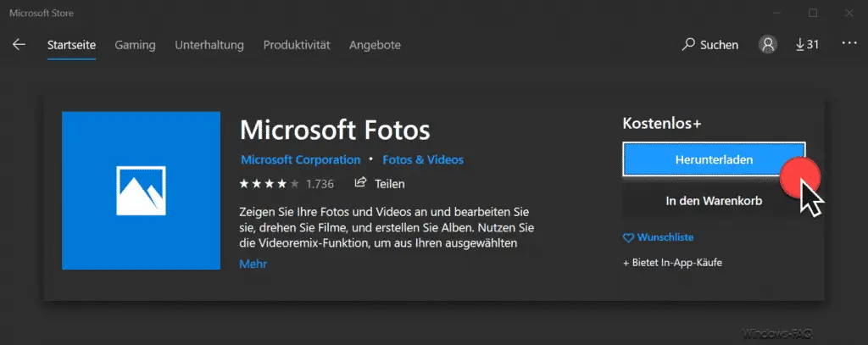Click In den Warenkorb button

[714, 201]
